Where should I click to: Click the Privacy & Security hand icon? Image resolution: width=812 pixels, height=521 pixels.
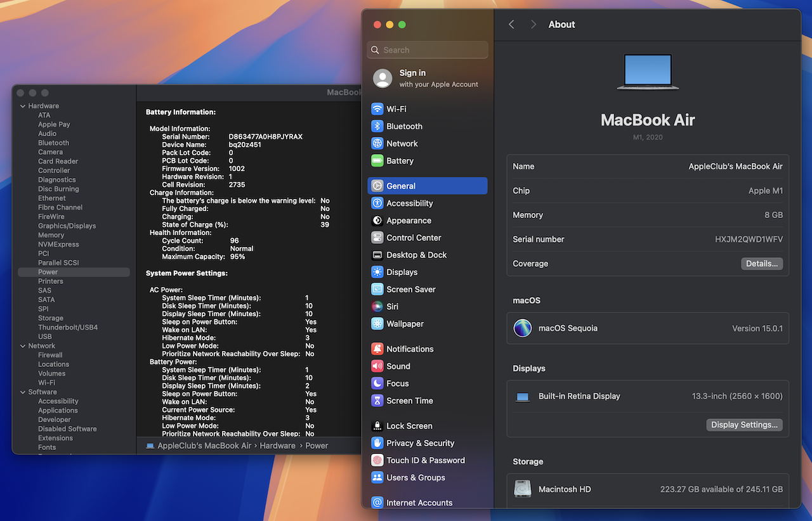pos(377,442)
